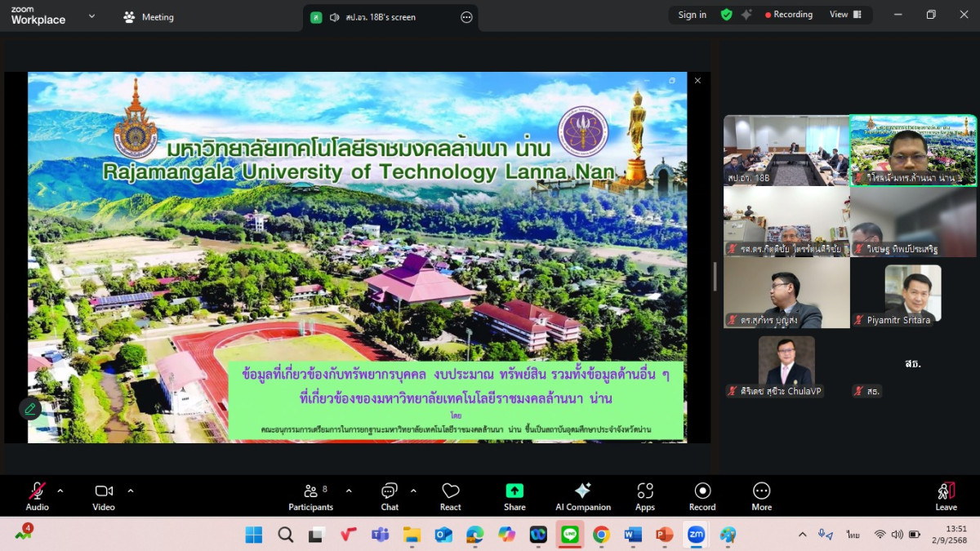Open the Chat panel
Screen dimensions: 980x551
click(x=390, y=495)
